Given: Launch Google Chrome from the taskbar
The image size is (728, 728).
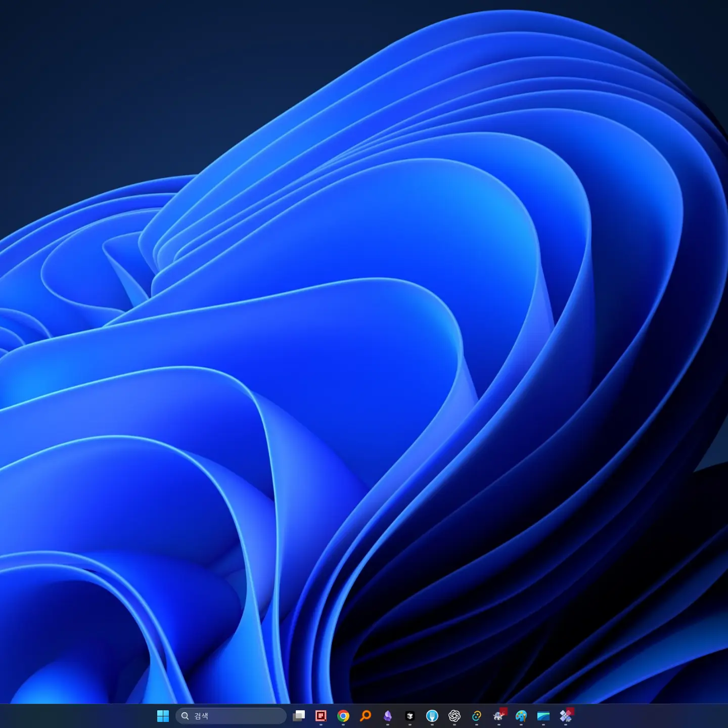Looking at the screenshot, I should (343, 715).
